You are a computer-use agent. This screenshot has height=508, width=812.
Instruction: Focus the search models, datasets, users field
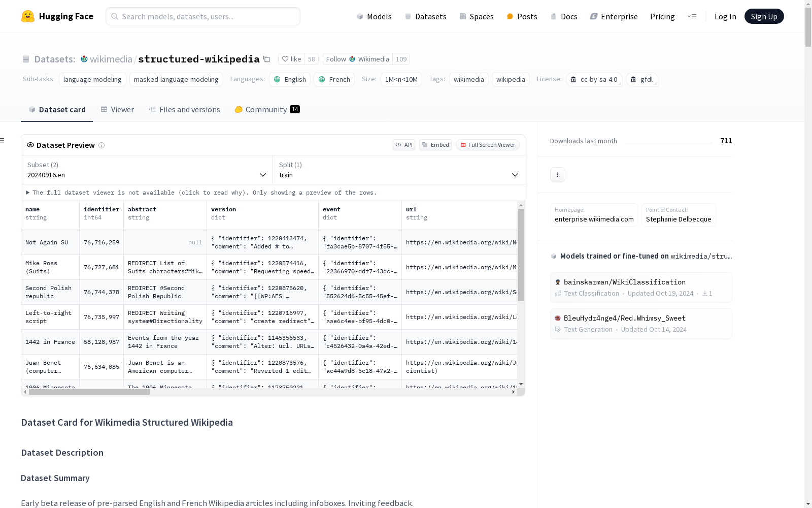point(203,16)
